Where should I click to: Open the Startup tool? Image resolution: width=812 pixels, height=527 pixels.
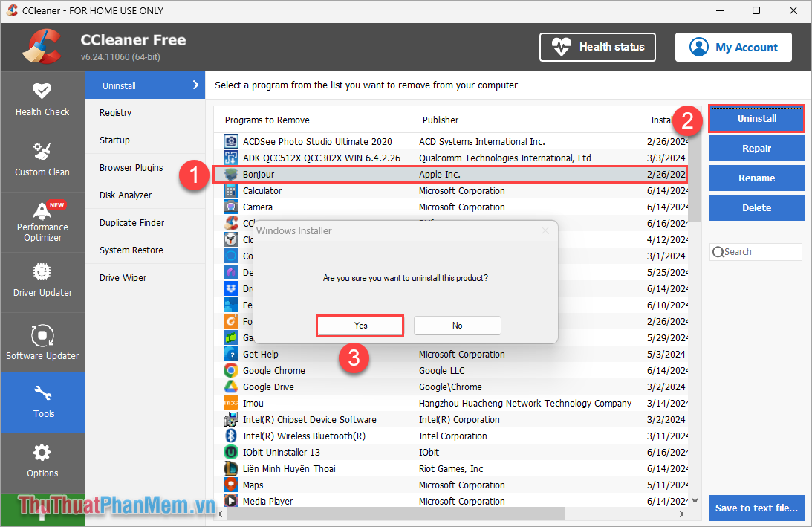(145, 140)
